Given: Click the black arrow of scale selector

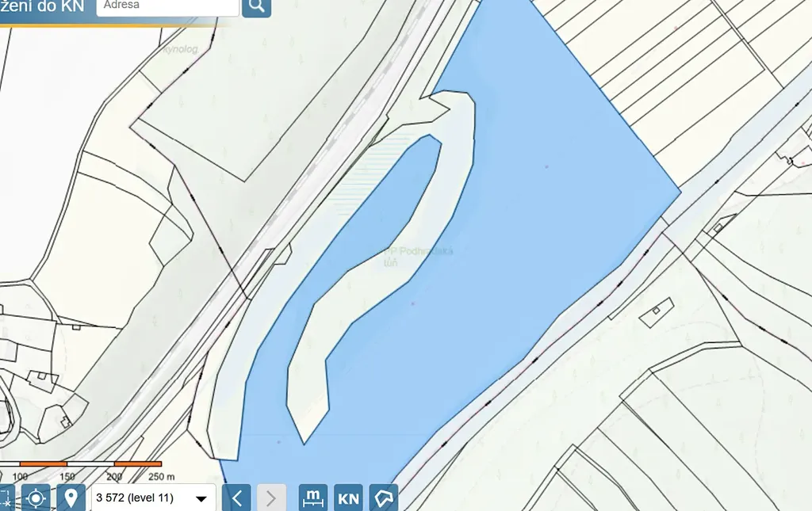Looking at the screenshot, I should pyautogui.click(x=201, y=499).
